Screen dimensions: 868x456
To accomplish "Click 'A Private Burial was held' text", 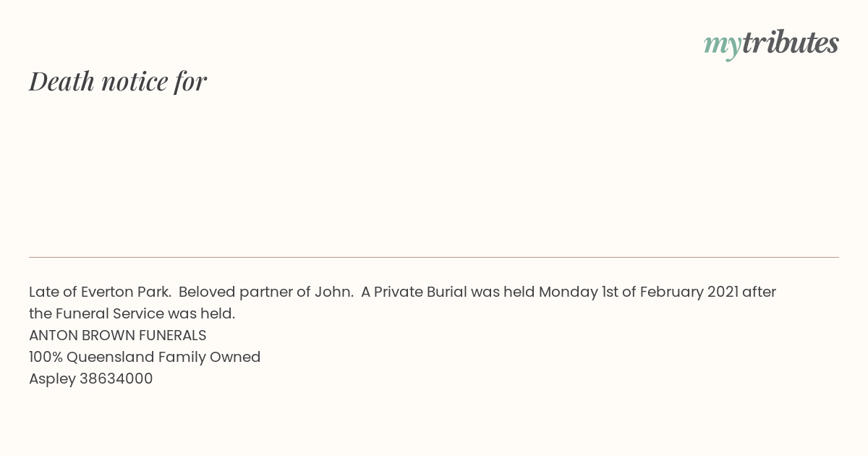I will point(448,292).
